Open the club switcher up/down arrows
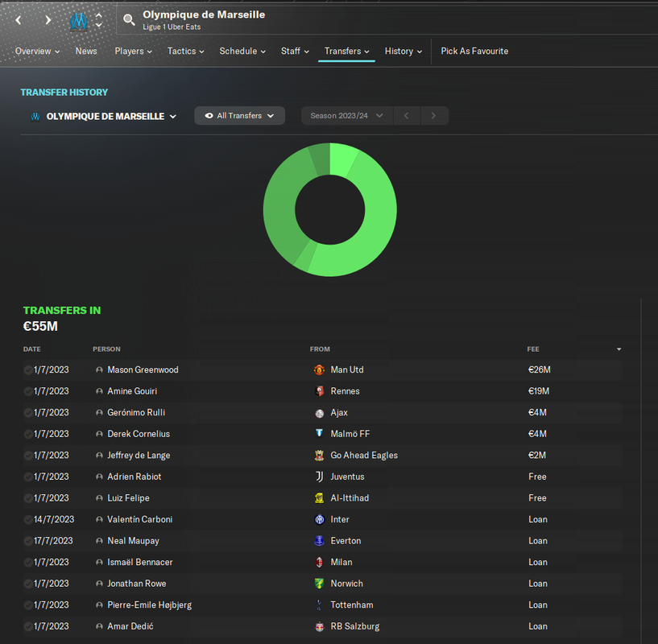This screenshot has height=644, width=658. pos(98,20)
